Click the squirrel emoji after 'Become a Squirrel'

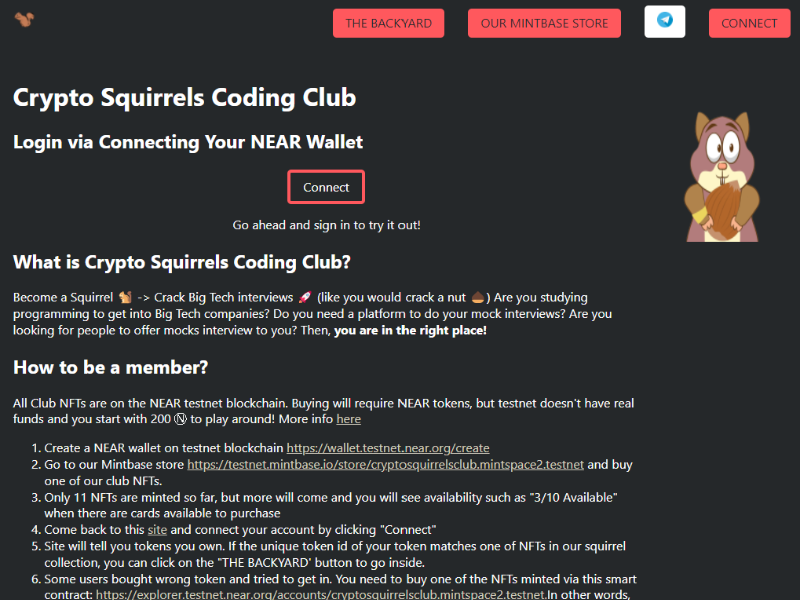pos(125,297)
